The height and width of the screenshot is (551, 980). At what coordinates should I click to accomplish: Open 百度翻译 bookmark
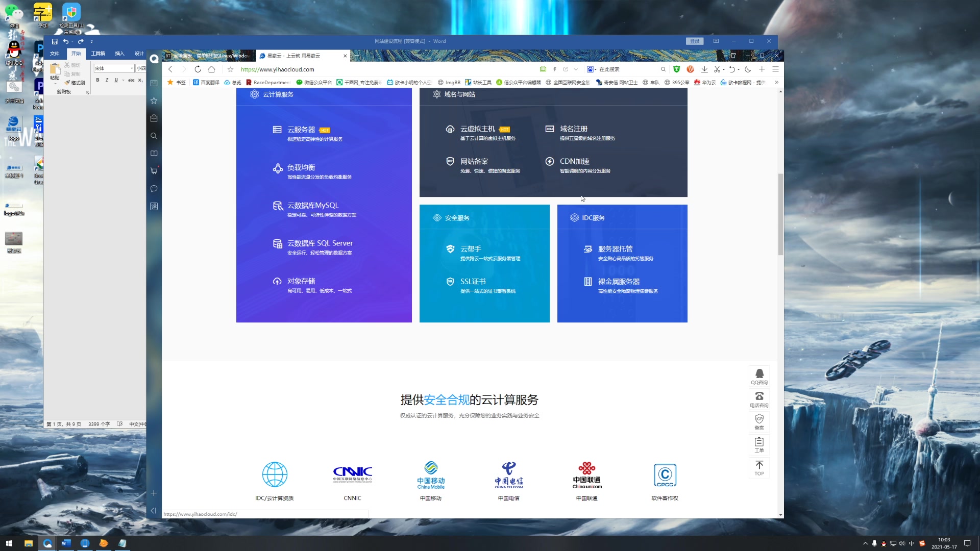[206, 82]
